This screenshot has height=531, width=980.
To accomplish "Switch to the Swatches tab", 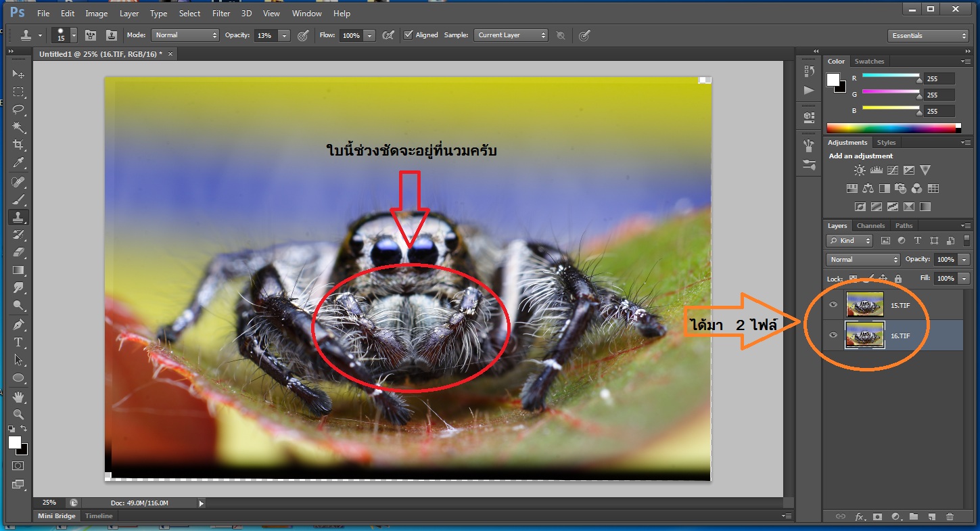I will pos(869,62).
